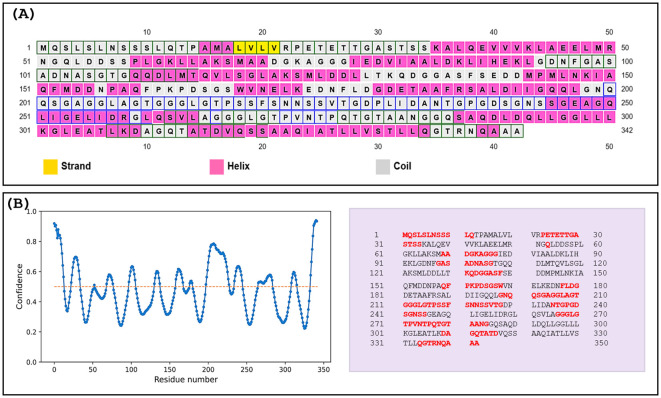The width and height of the screenshot is (661, 398).
Task: Click line number 331 in sequence listing
Action: pyautogui.click(x=376, y=343)
